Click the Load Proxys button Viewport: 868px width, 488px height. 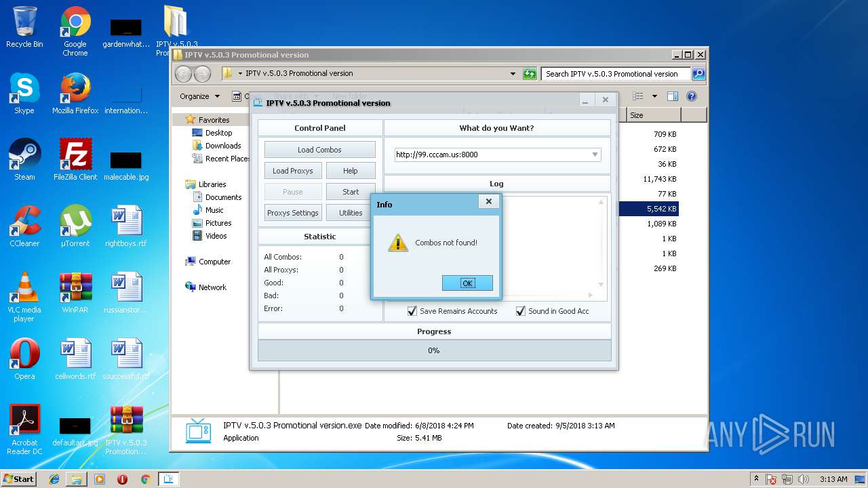292,171
